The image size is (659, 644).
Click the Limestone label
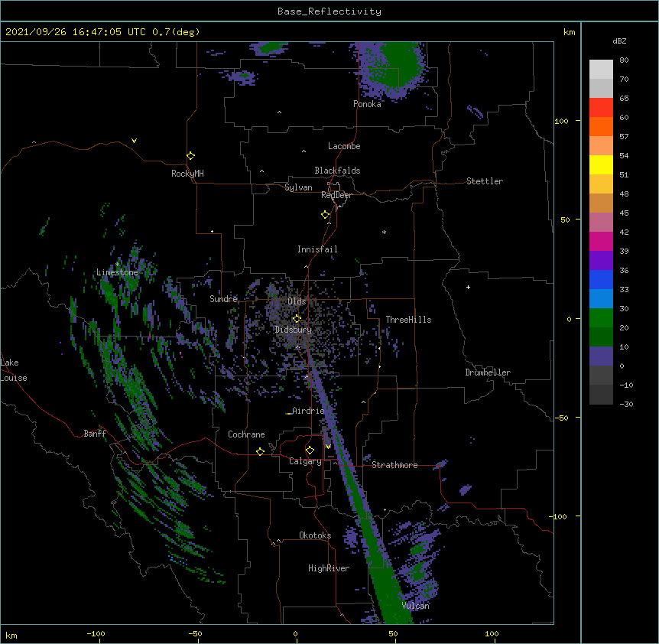click(117, 272)
